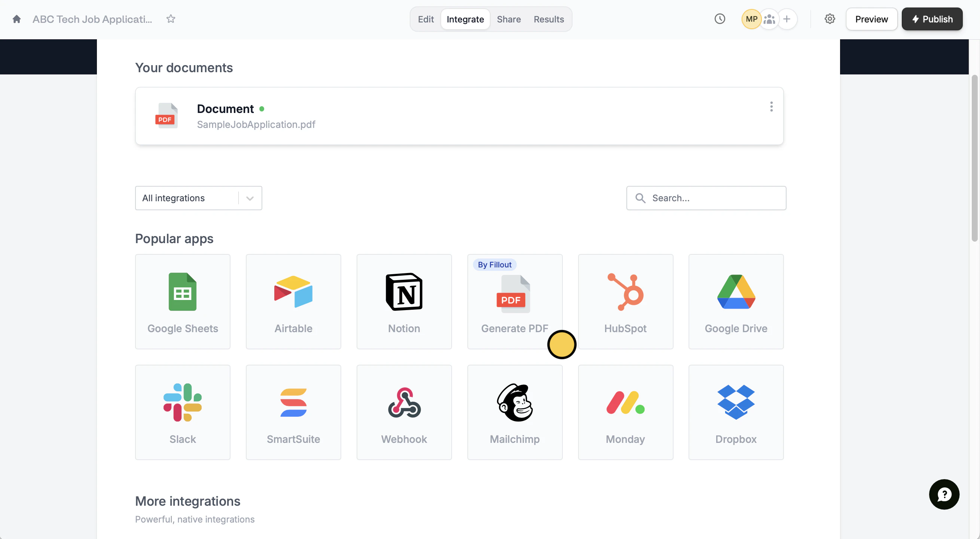This screenshot has width=980, height=539.
Task: Focus the integrations Search field
Action: click(x=711, y=198)
